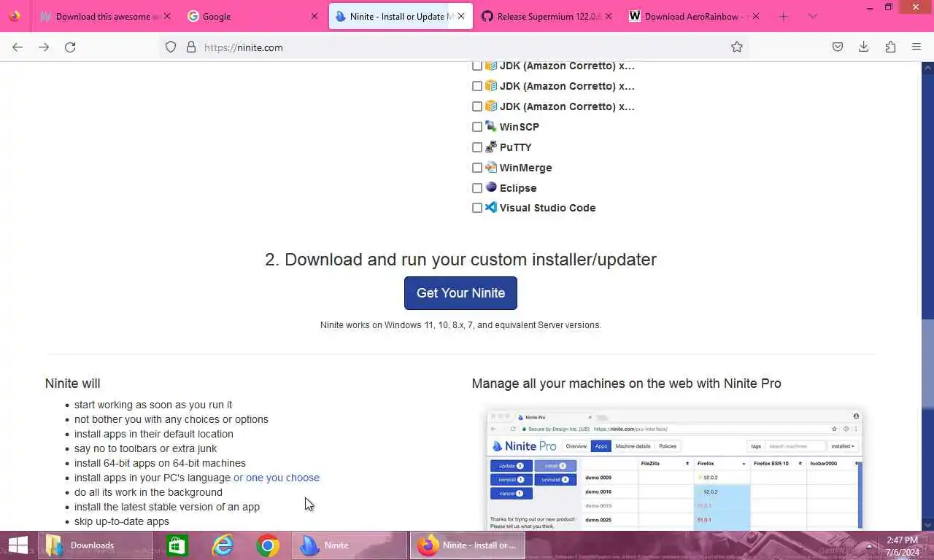This screenshot has width=934, height=560.
Task: Check the second JDK Amazon Corretto box
Action: click(x=477, y=86)
